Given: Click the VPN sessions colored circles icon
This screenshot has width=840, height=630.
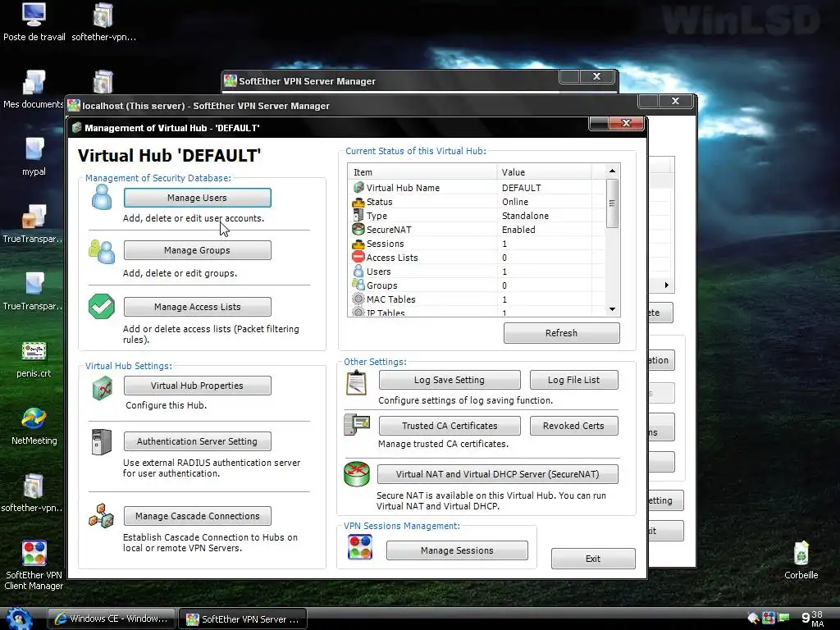Looking at the screenshot, I should click(360, 547).
